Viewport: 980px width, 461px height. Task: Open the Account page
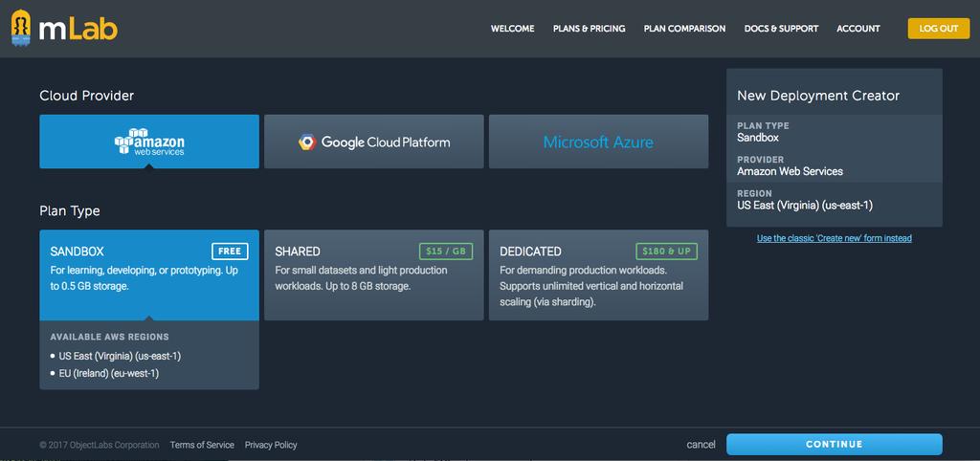click(858, 29)
